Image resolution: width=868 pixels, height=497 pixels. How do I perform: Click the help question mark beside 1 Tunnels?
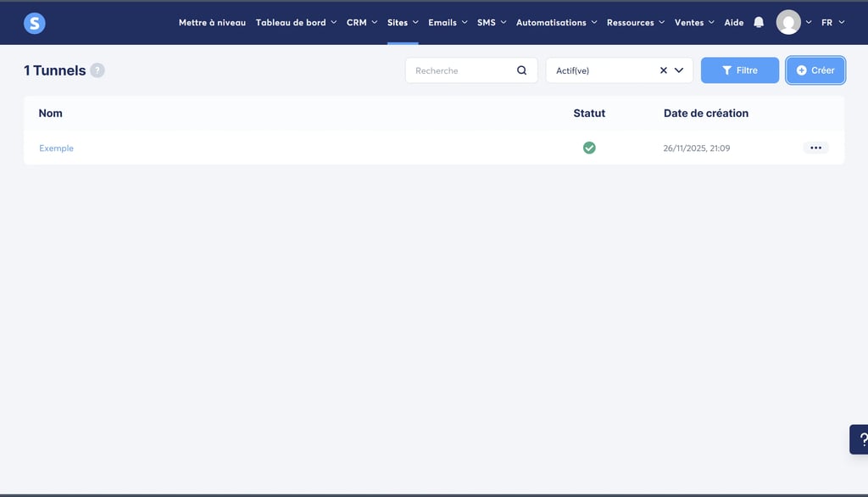click(x=97, y=70)
